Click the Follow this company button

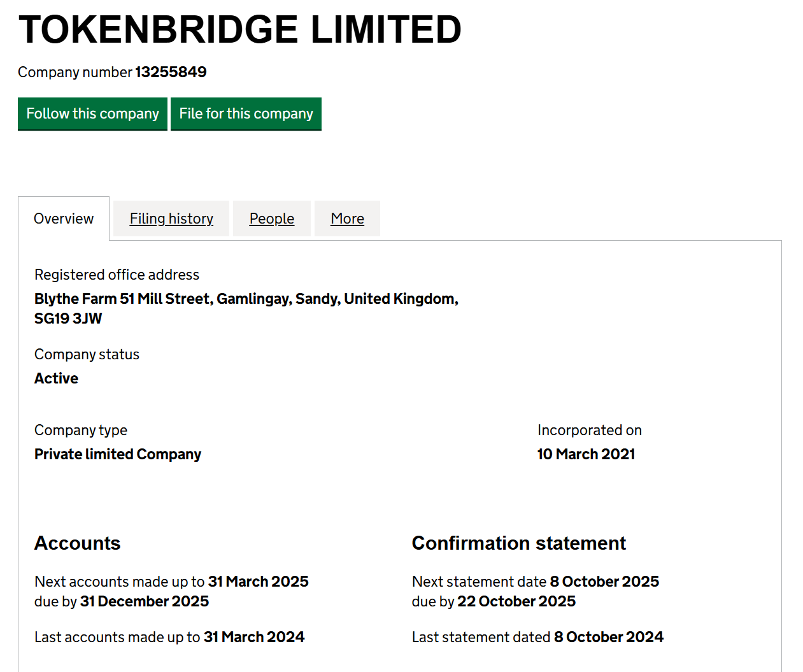click(x=92, y=114)
